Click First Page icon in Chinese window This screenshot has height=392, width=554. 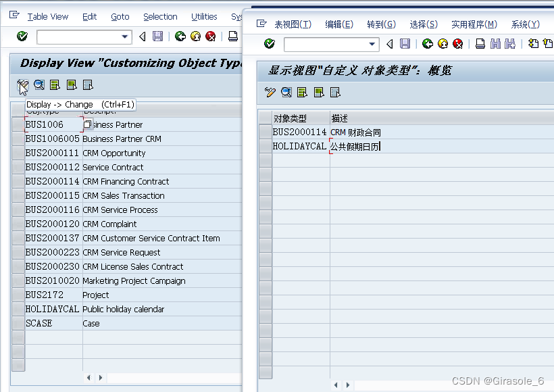[x=533, y=43]
